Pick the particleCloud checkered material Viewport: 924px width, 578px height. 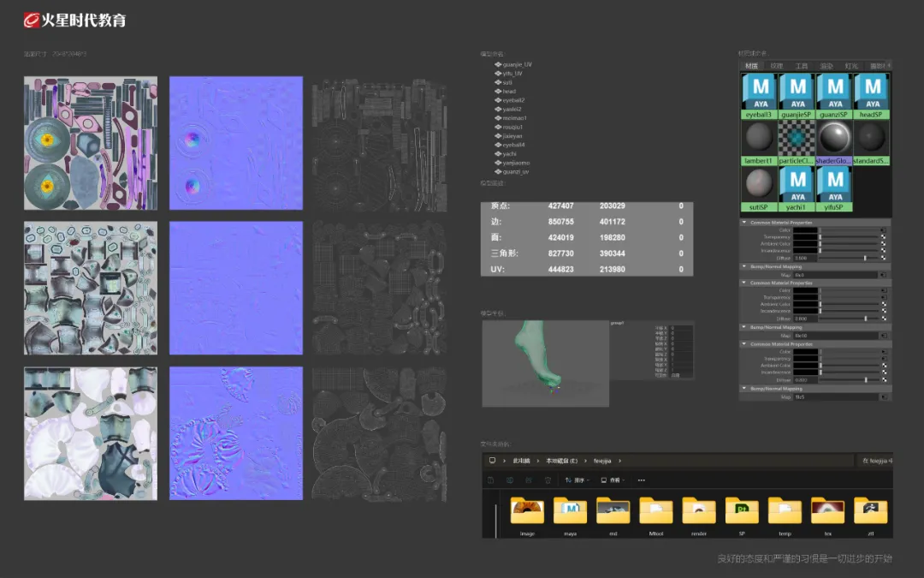click(797, 137)
